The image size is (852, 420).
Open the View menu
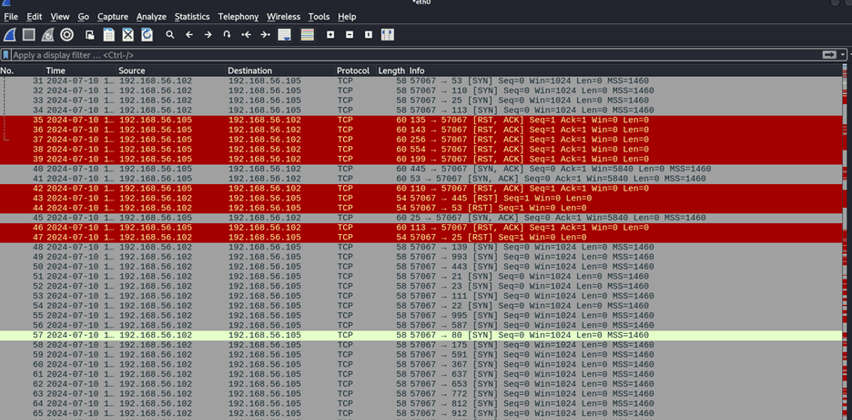tap(60, 17)
